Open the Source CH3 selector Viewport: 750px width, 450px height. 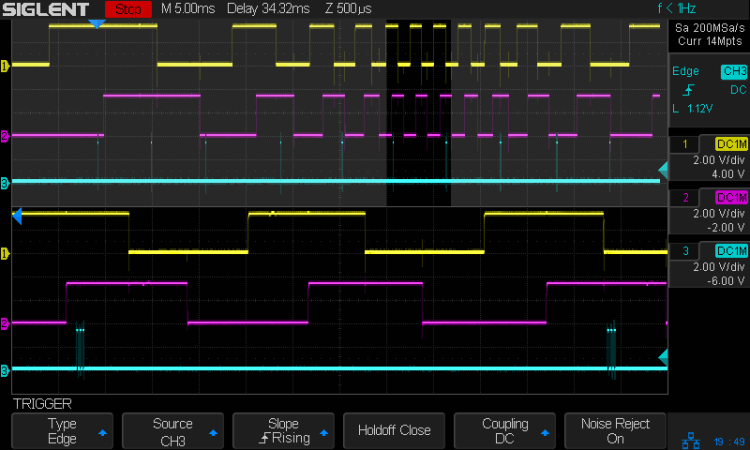172,430
